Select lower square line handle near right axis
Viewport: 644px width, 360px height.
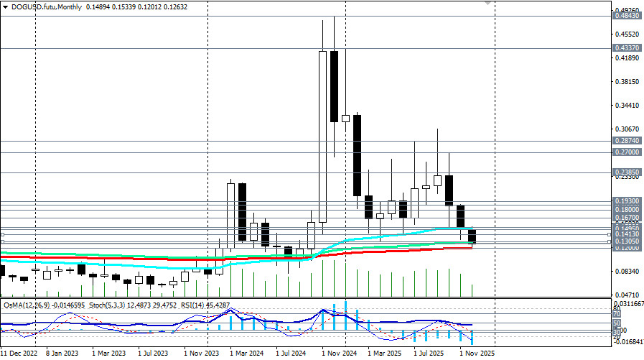(x=610, y=242)
